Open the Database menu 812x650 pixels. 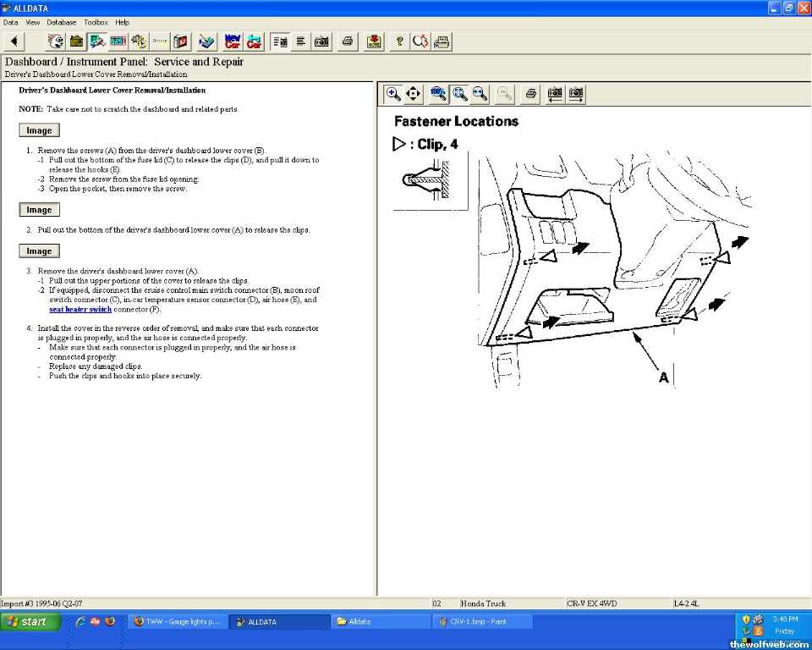tap(61, 22)
